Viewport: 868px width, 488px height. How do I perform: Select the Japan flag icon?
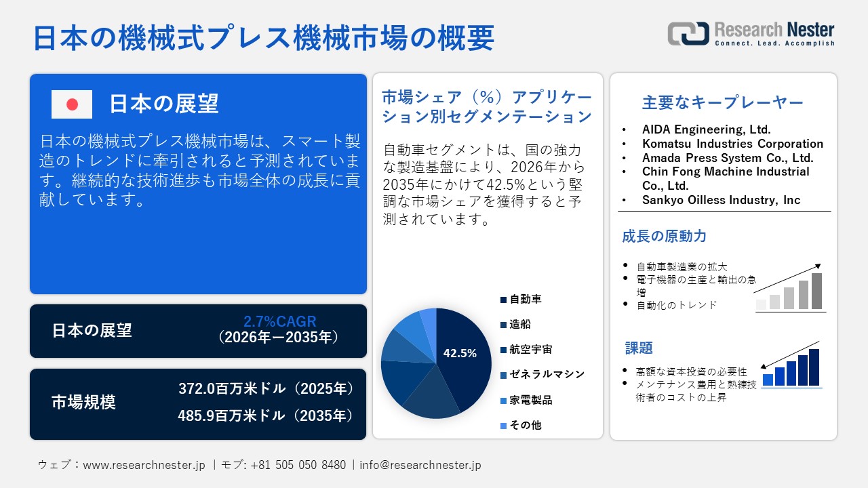point(71,105)
